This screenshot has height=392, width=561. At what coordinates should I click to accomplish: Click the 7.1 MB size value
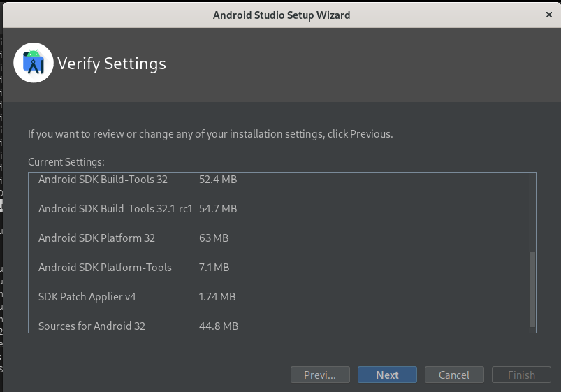point(214,268)
